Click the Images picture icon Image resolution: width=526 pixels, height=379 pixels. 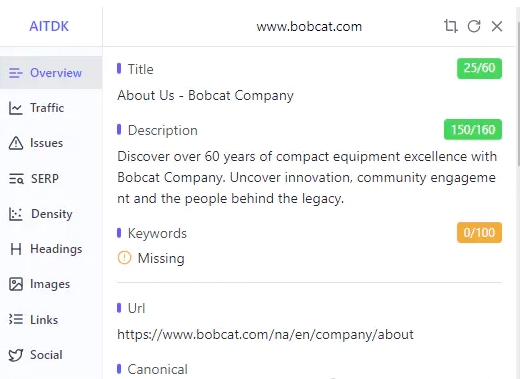click(16, 284)
